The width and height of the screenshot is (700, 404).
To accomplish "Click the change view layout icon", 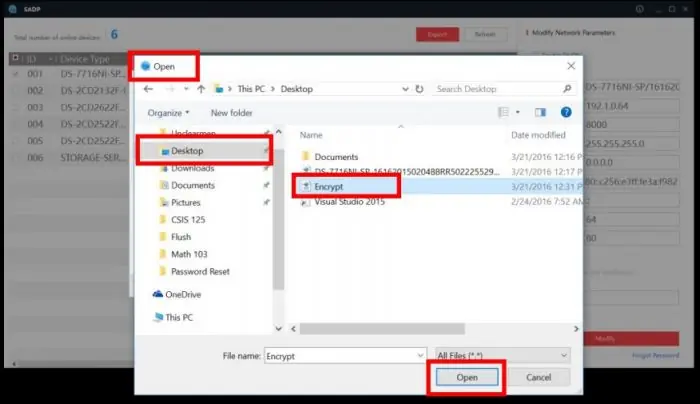I will 503,113.
